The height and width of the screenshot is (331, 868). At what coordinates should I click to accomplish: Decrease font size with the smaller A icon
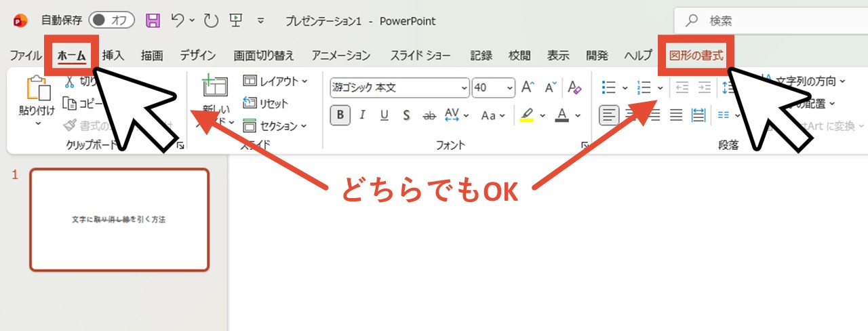(x=551, y=87)
